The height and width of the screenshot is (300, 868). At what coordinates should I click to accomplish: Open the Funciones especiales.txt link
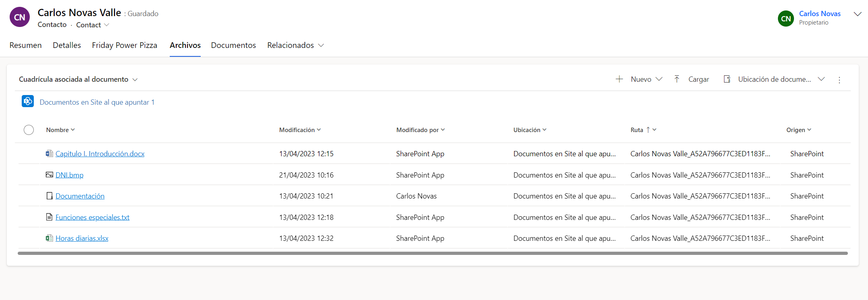pyautogui.click(x=93, y=217)
